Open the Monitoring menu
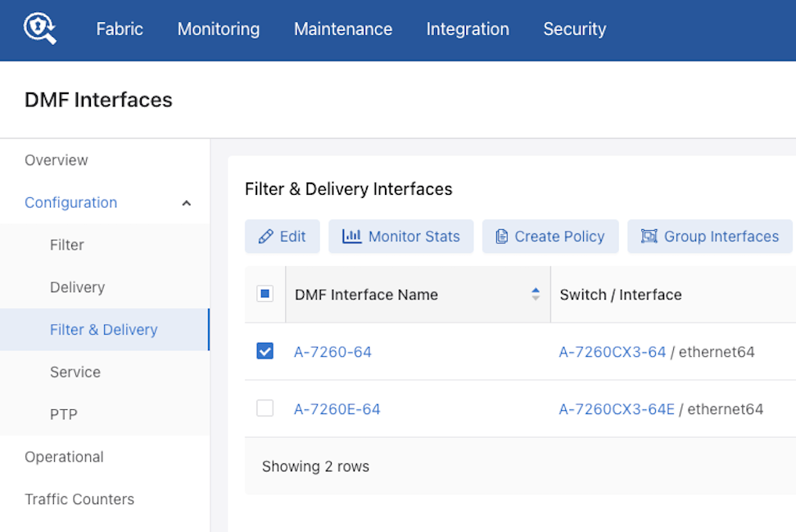 (x=219, y=29)
